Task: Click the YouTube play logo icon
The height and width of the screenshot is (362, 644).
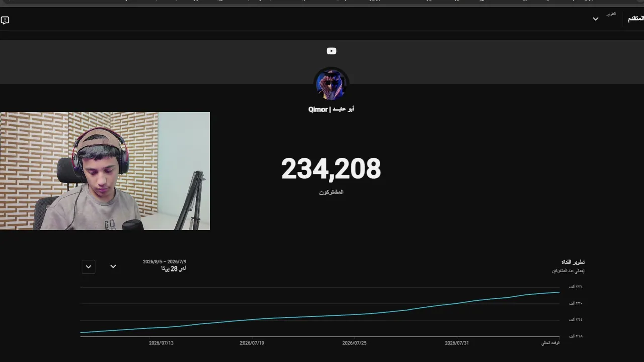Action: click(331, 51)
